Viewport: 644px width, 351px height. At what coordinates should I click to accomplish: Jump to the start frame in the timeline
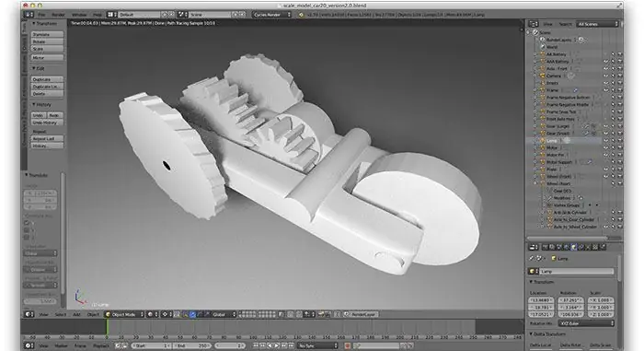(x=256, y=345)
